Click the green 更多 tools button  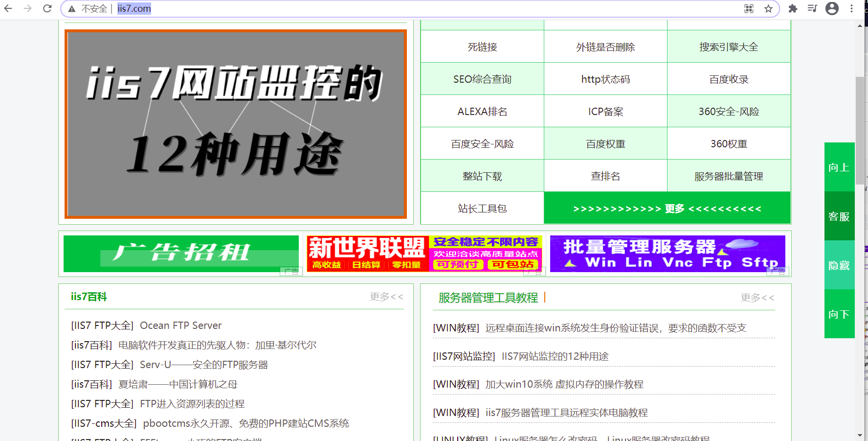pyautogui.click(x=667, y=208)
